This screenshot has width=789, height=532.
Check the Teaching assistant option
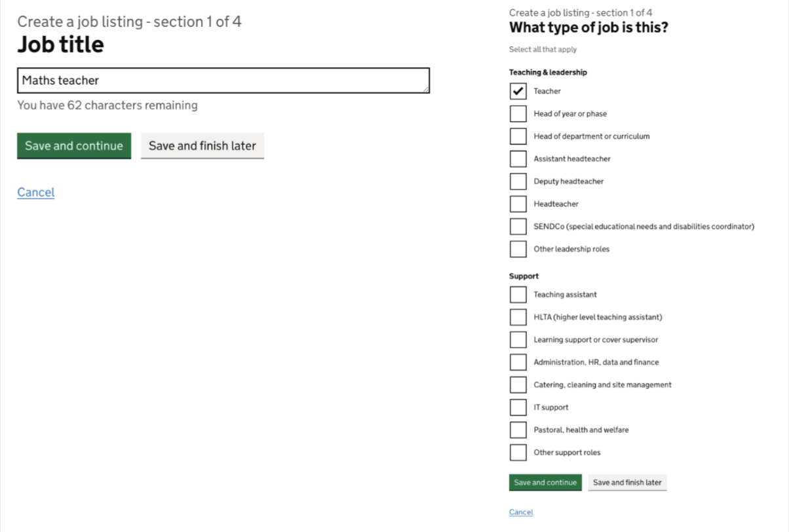point(518,294)
